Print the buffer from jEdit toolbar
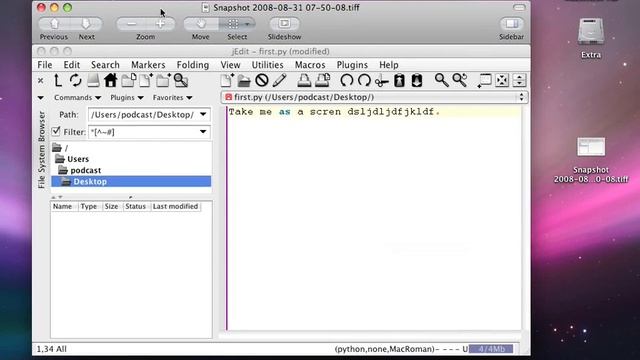The width and height of the screenshot is (640, 360). [304, 80]
